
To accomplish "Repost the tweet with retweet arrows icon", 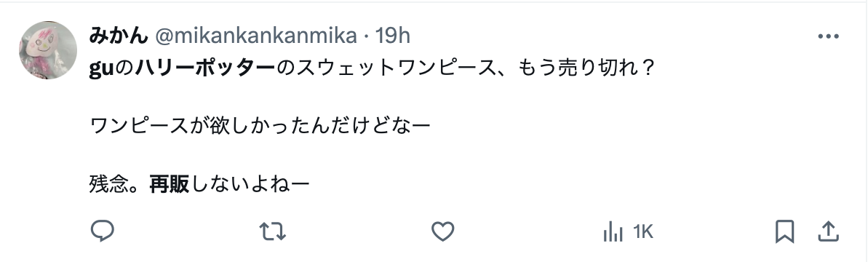I will click(x=272, y=231).
